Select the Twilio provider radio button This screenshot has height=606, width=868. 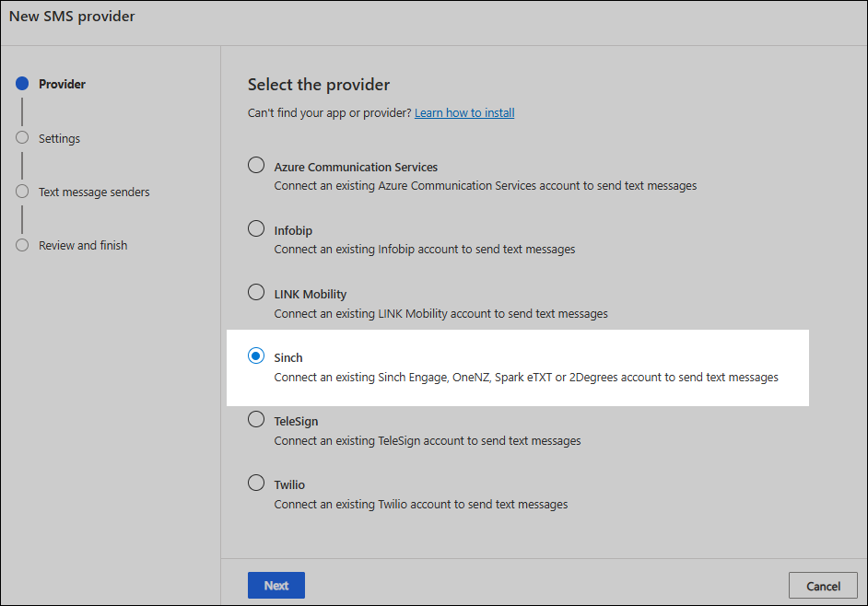point(256,484)
